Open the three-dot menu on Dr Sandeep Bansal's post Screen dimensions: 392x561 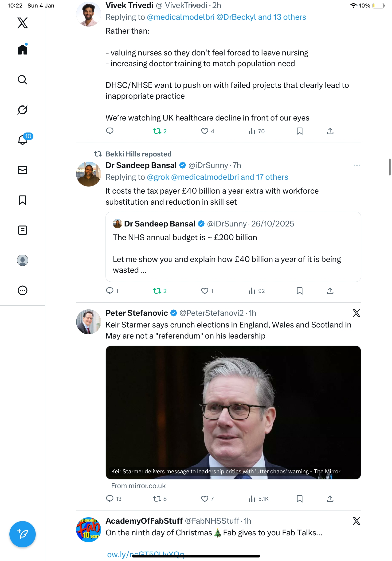(x=357, y=165)
